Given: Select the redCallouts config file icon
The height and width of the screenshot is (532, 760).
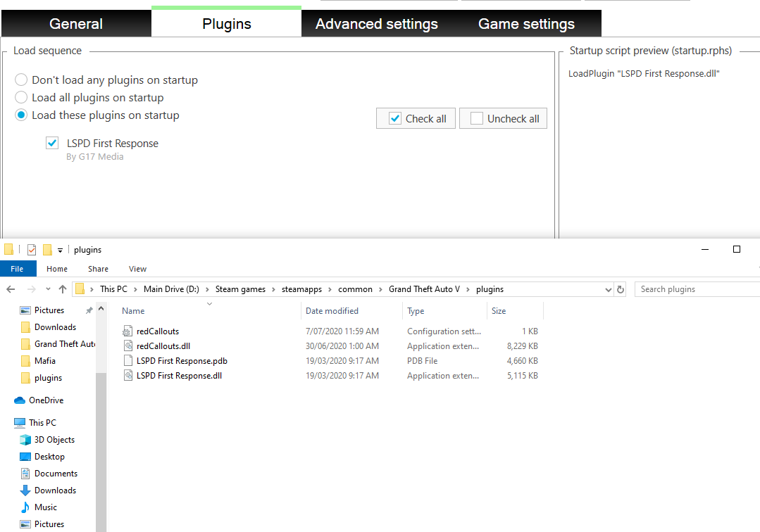Looking at the screenshot, I should pos(127,331).
